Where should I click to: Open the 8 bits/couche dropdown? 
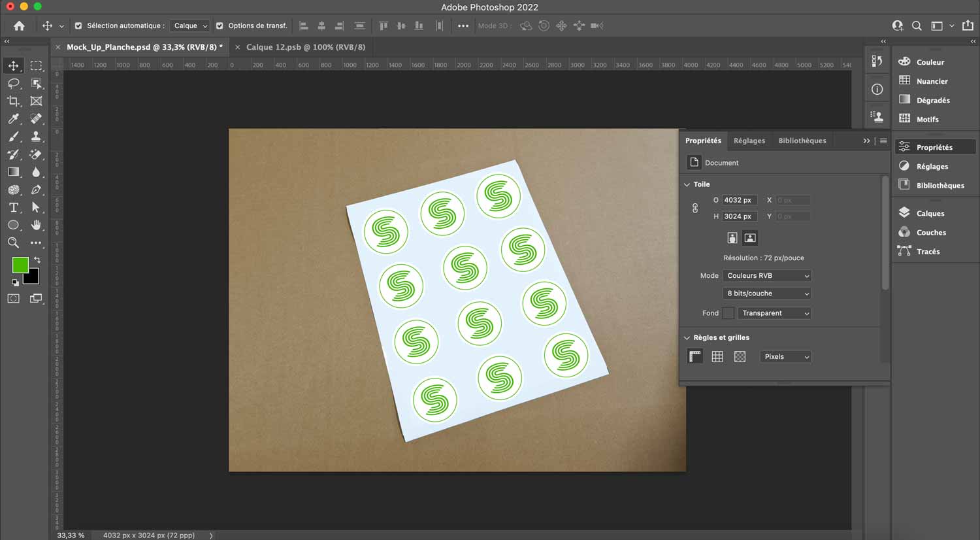point(767,293)
